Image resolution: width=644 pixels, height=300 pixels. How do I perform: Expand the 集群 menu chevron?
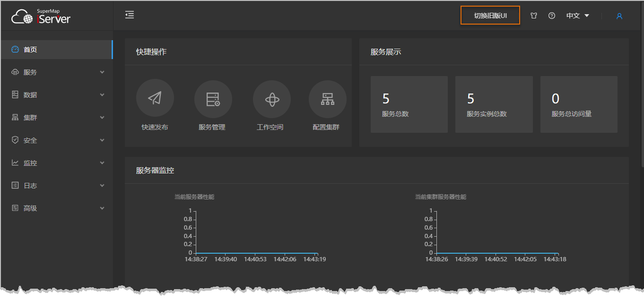[102, 118]
